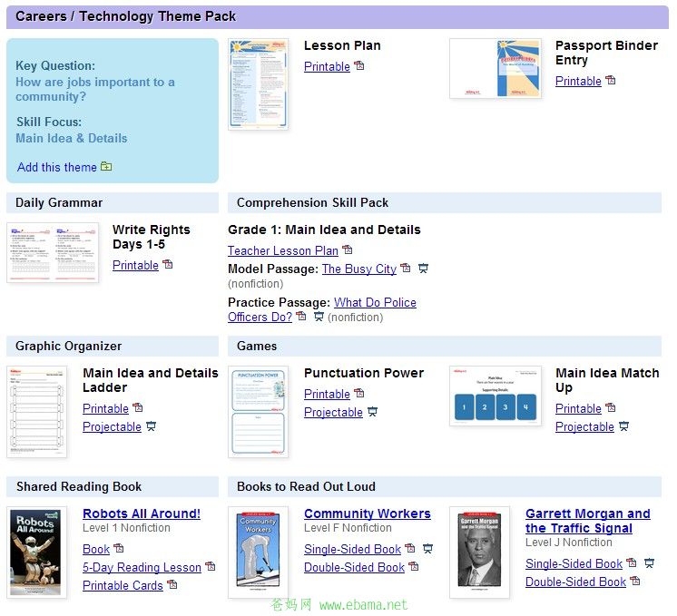This screenshot has height=616, width=677.
Task: Click the PDF icon beside Community Workers Double-Sided Book
Action: point(414,566)
